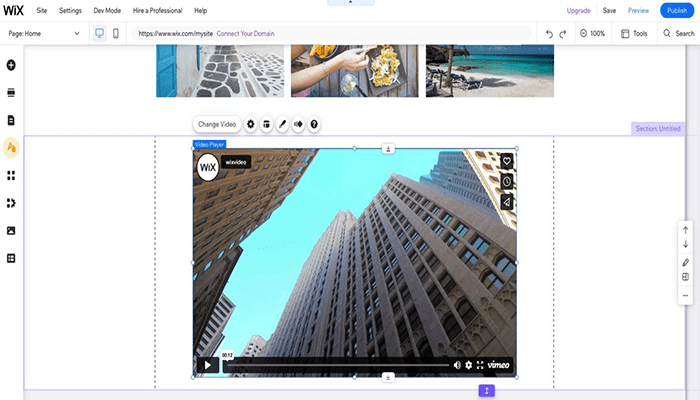Click the Wix avatar on video
The height and width of the screenshot is (400, 700).
tap(208, 167)
